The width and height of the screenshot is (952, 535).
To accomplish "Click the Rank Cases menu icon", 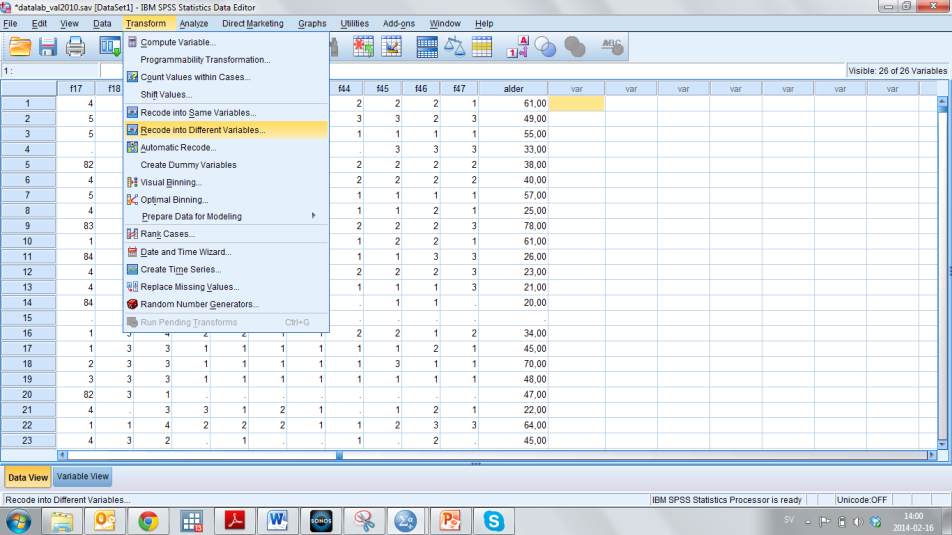I will (132, 234).
